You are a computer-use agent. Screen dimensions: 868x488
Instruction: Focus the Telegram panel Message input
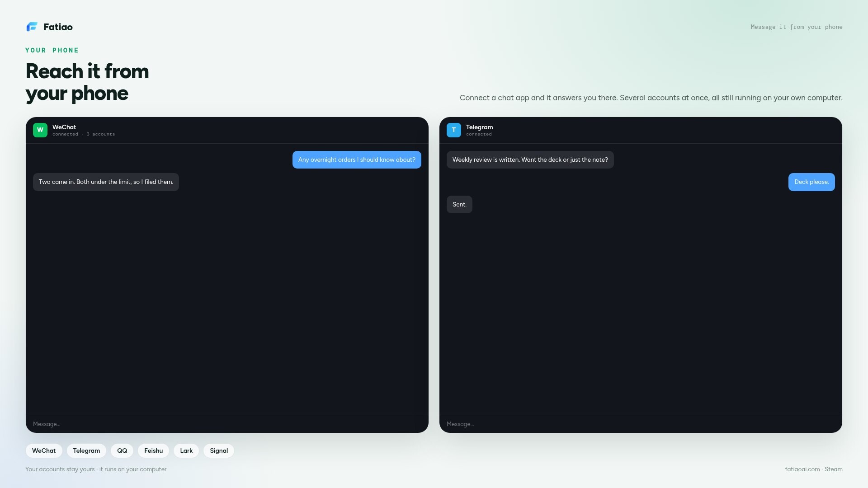[x=641, y=424]
